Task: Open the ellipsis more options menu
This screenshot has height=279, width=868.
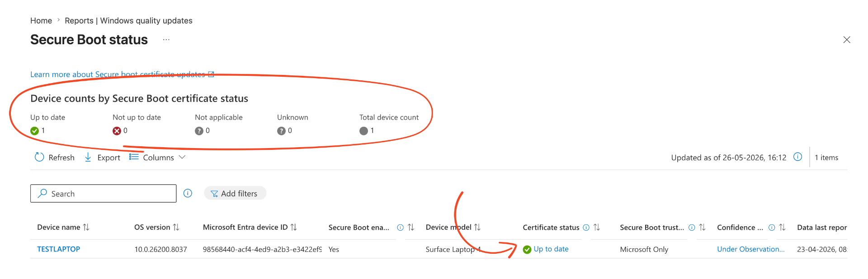Action: coord(166,40)
